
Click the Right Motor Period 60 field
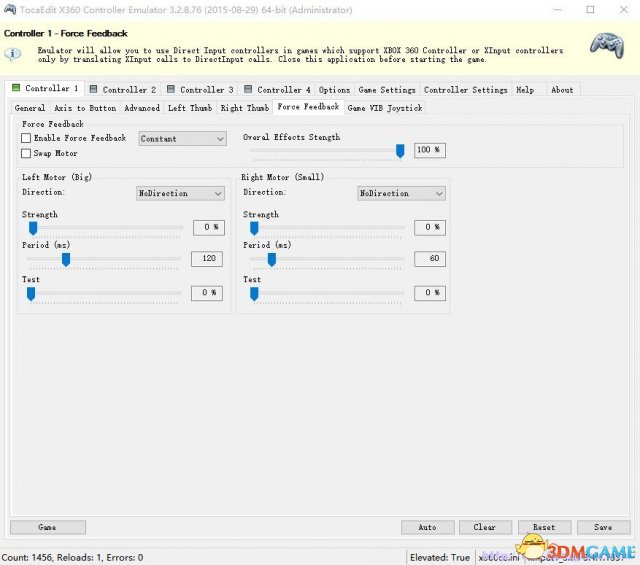(x=430, y=258)
